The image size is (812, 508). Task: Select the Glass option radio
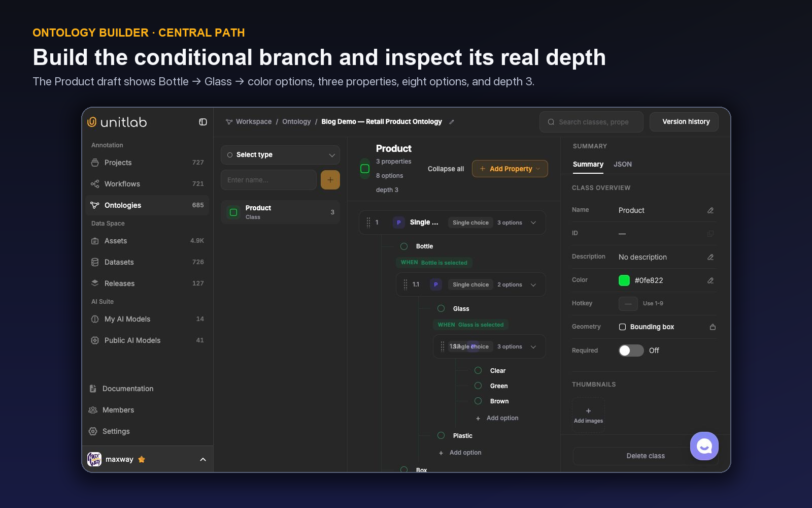441,308
